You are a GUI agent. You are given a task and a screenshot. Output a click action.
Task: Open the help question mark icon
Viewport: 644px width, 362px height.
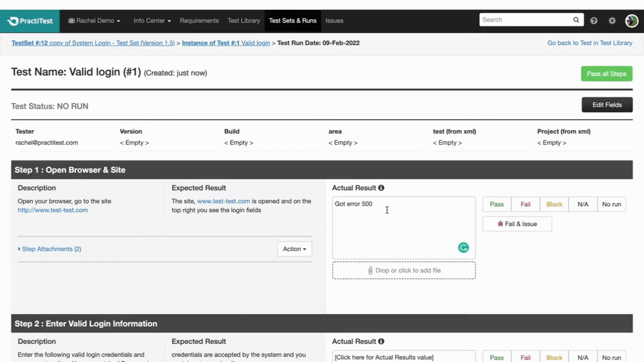click(x=594, y=21)
